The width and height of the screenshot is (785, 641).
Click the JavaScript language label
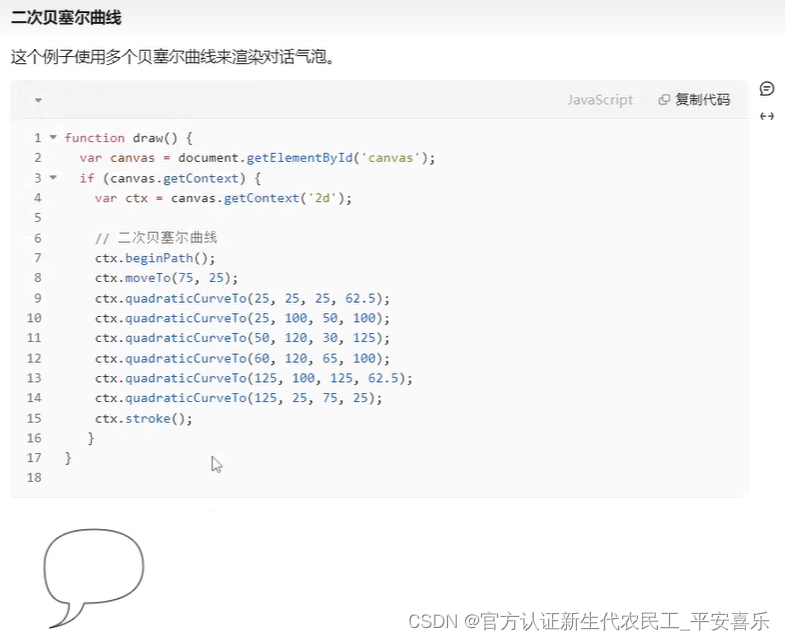tap(600, 100)
